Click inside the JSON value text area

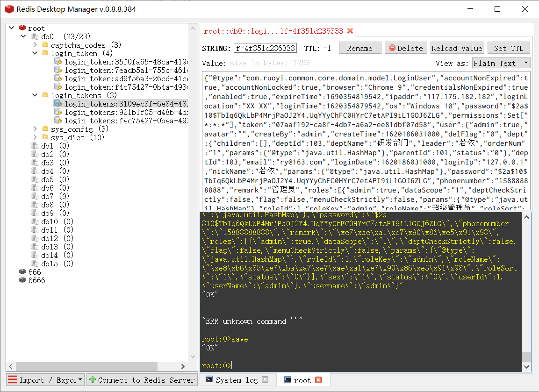366,141
